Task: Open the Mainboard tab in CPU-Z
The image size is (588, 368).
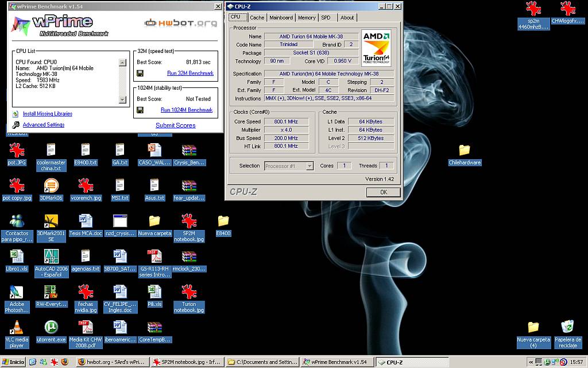Action: (281, 18)
